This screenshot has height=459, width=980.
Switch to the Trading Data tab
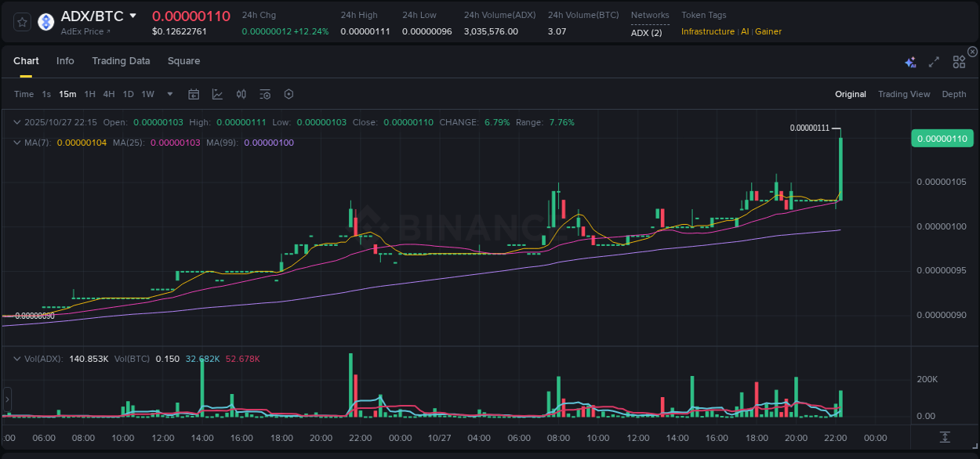point(121,60)
